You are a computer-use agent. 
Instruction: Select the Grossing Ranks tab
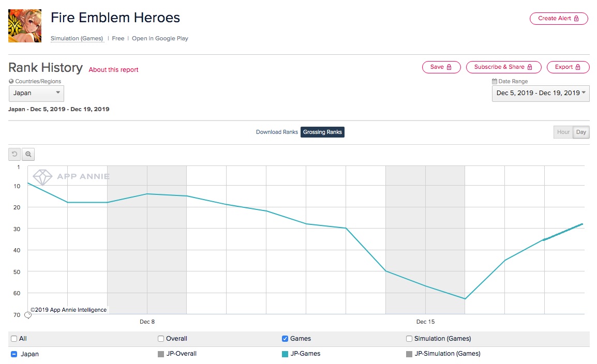click(322, 132)
